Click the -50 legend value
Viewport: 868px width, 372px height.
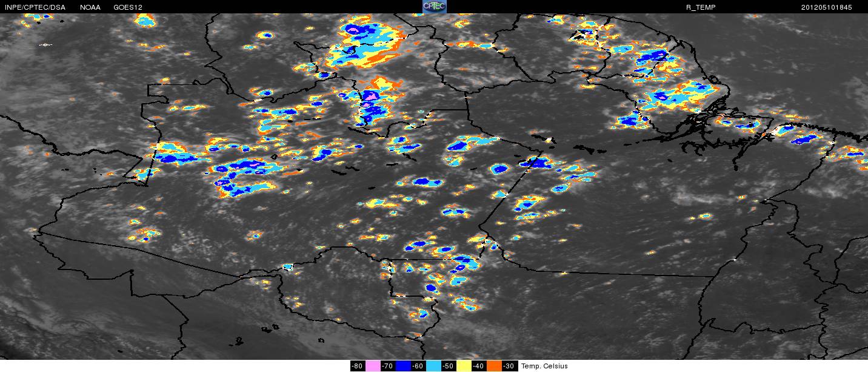tap(449, 366)
